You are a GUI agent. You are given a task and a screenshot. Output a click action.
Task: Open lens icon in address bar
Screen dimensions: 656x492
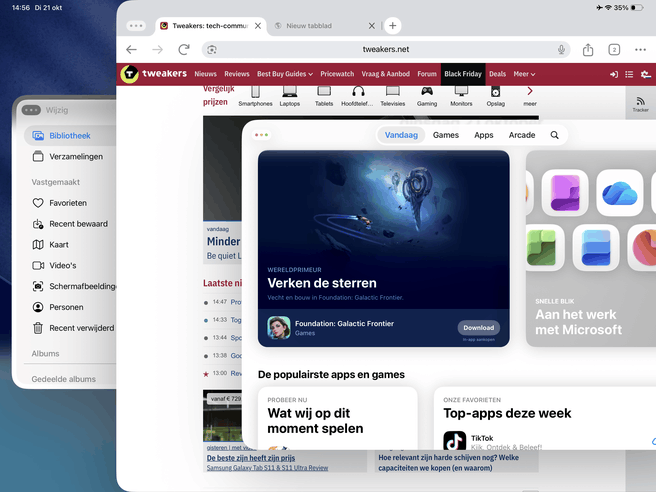click(212, 49)
